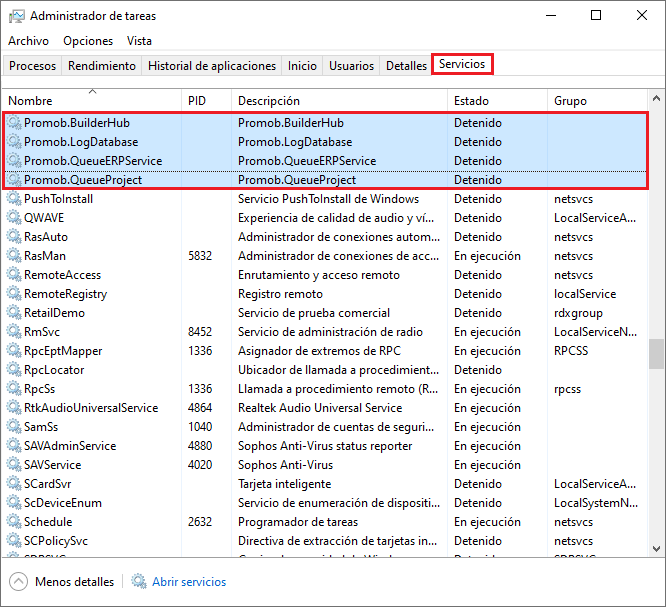Screen dimensions: 666x607
Task: Select the RasMan service name
Action: tap(45, 256)
